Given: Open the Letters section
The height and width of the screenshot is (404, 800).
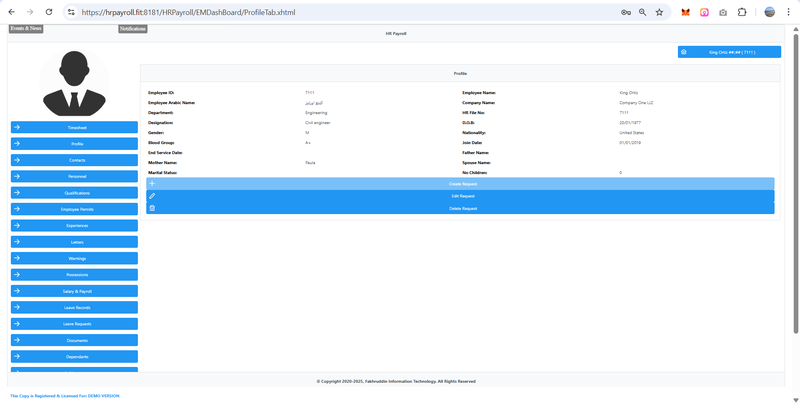Looking at the screenshot, I should 74,242.
